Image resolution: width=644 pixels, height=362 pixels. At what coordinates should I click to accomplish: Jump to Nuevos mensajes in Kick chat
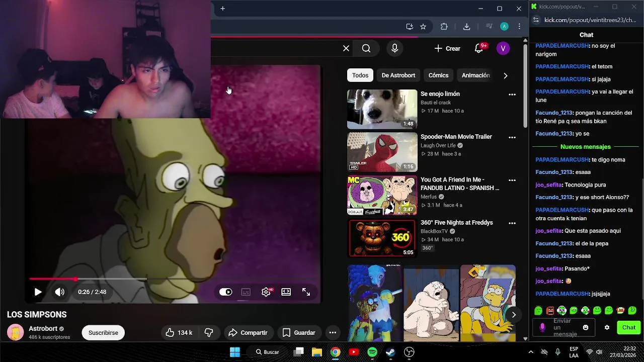pyautogui.click(x=586, y=147)
